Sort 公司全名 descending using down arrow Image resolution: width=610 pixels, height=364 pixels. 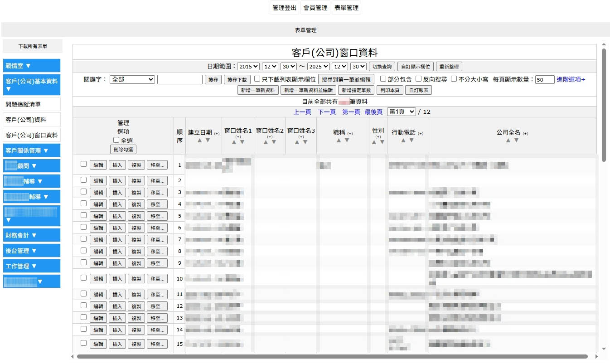click(x=516, y=141)
